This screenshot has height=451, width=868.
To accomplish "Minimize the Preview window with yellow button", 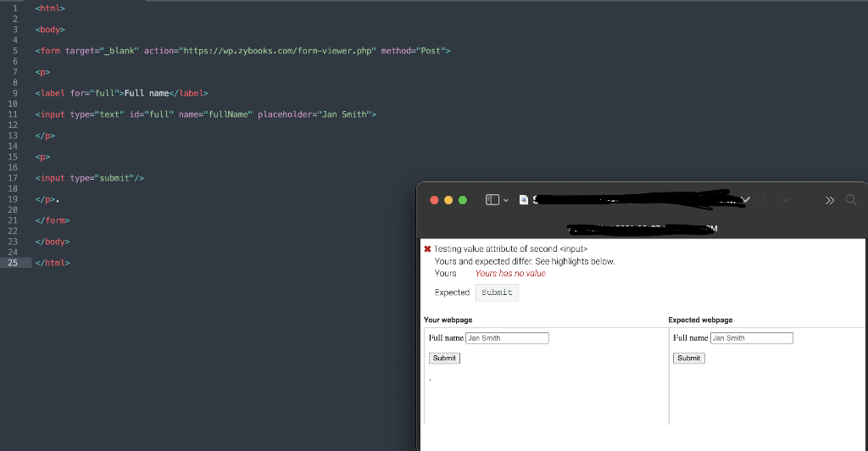I will 448,200.
